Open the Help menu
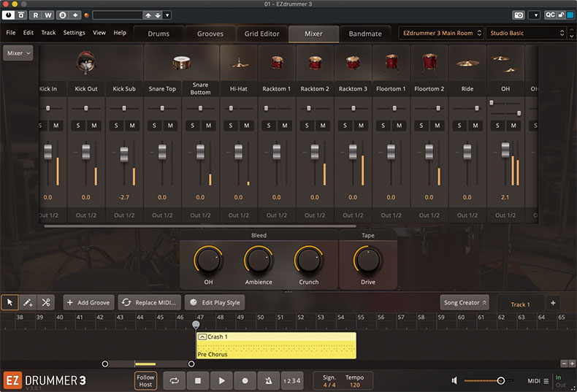 pos(120,33)
